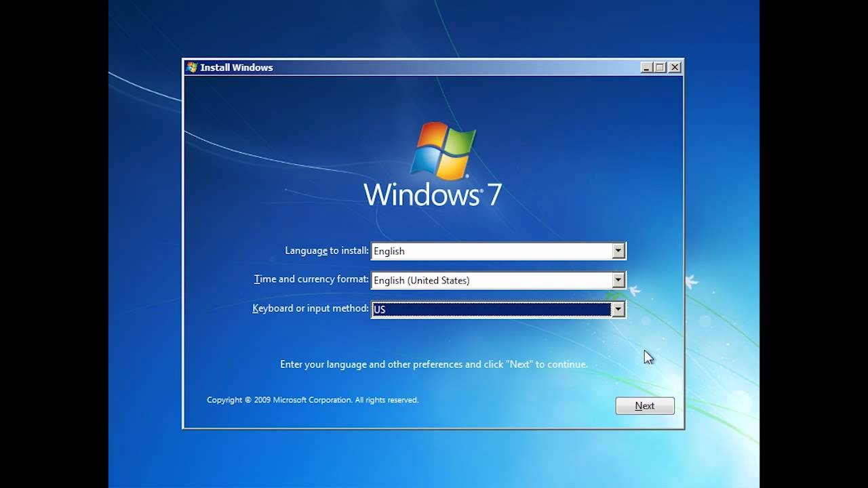
Task: Click the 'Enter your language and other preferences' instruction
Action: pos(434,365)
